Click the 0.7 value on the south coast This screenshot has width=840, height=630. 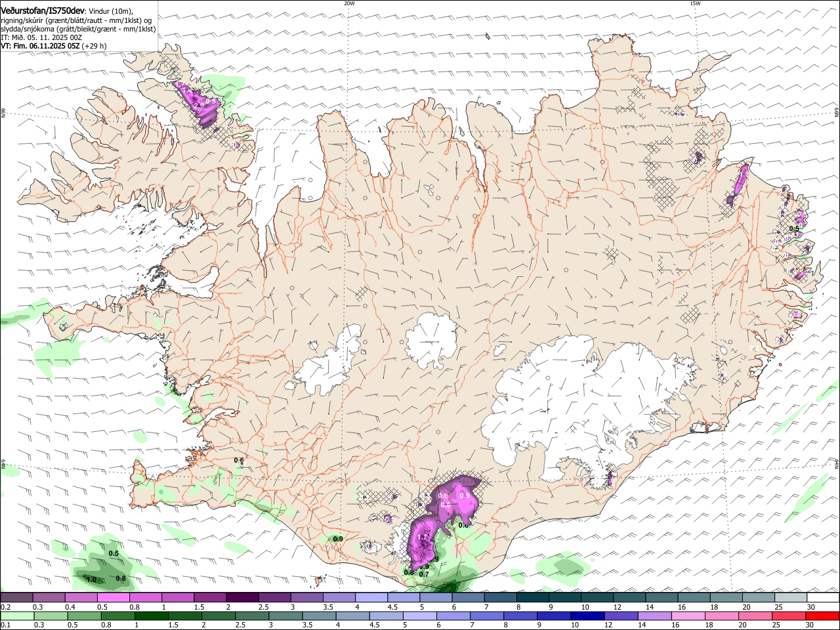[424, 574]
